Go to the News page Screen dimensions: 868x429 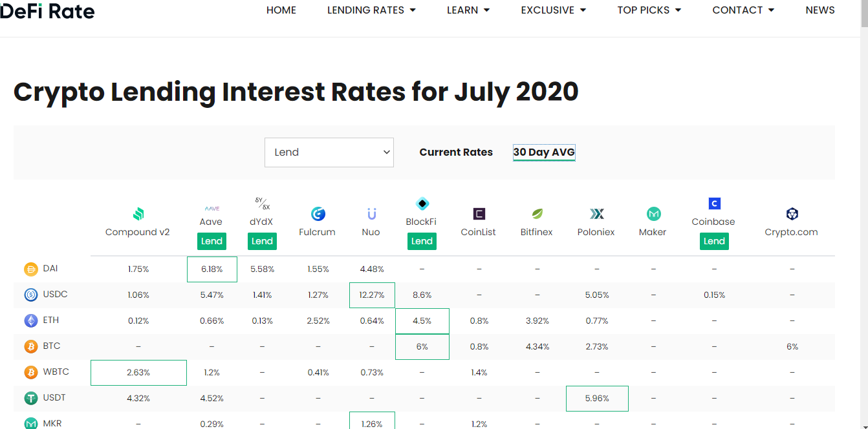click(x=820, y=10)
